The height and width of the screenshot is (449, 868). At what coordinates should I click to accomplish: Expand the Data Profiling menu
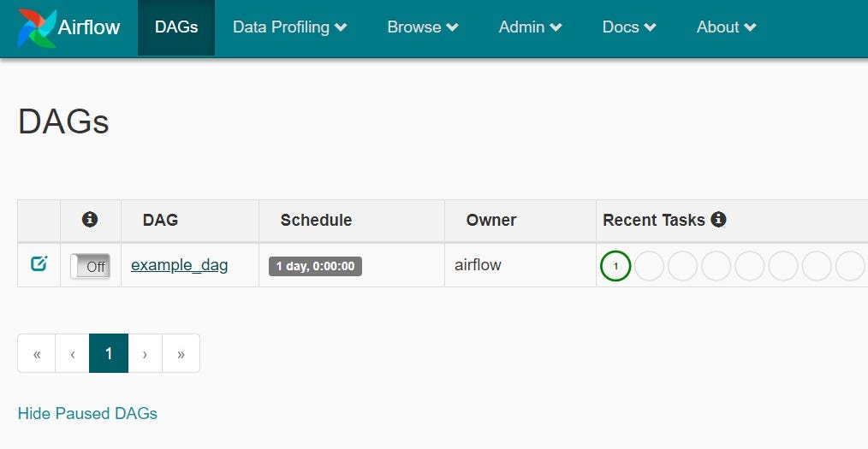click(289, 27)
